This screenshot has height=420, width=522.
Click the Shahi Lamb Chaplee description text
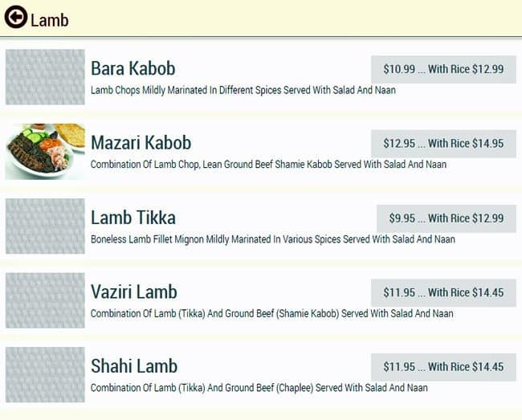click(x=259, y=388)
